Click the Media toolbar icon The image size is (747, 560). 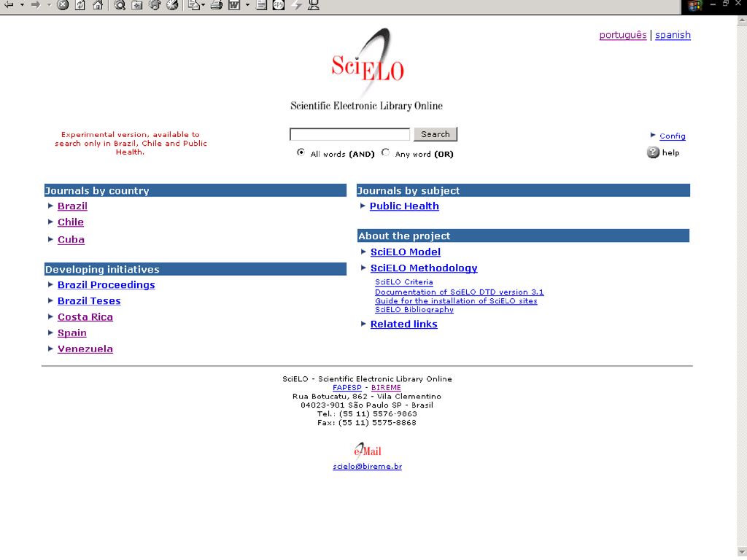(155, 5)
